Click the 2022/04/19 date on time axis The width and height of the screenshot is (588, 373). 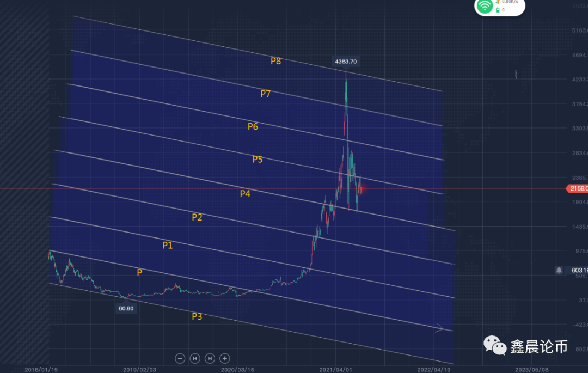[x=433, y=370]
